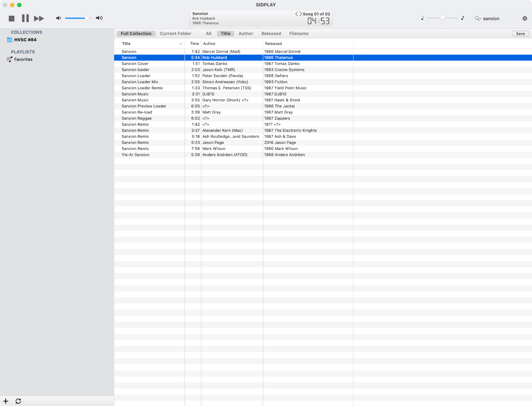Click the low volume speaker icon
This screenshot has height=406, width=532.
[58, 18]
